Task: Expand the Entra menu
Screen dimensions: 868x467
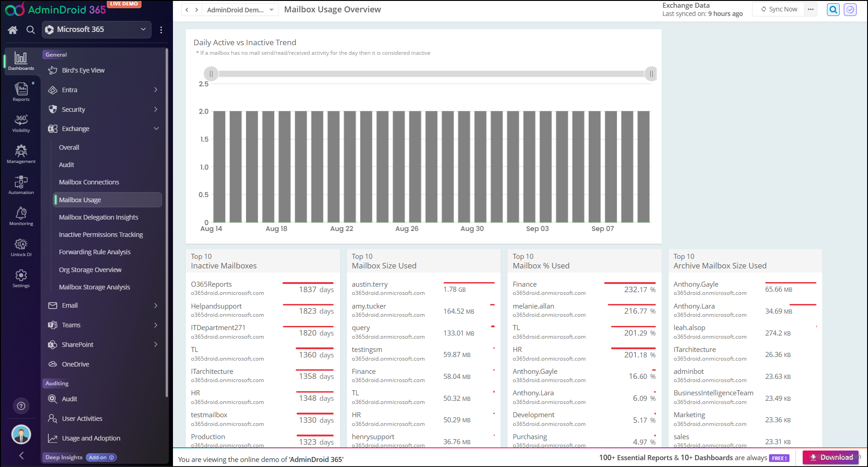Action: (105, 90)
